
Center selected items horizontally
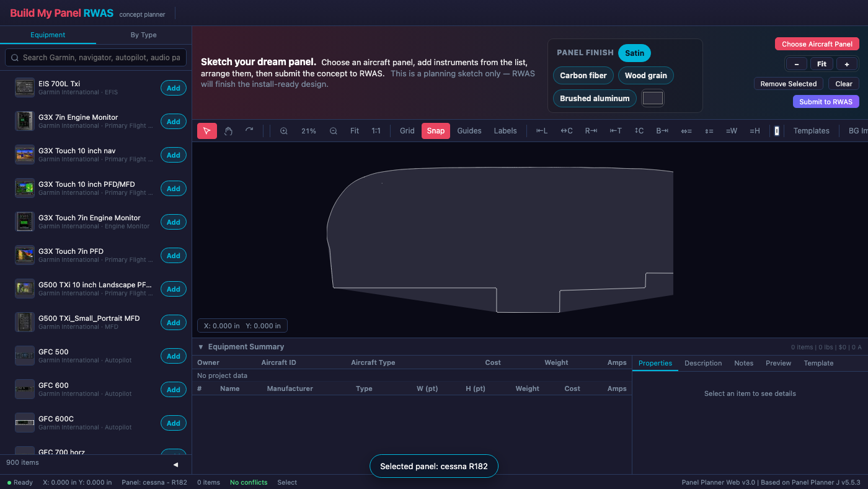[x=567, y=131]
